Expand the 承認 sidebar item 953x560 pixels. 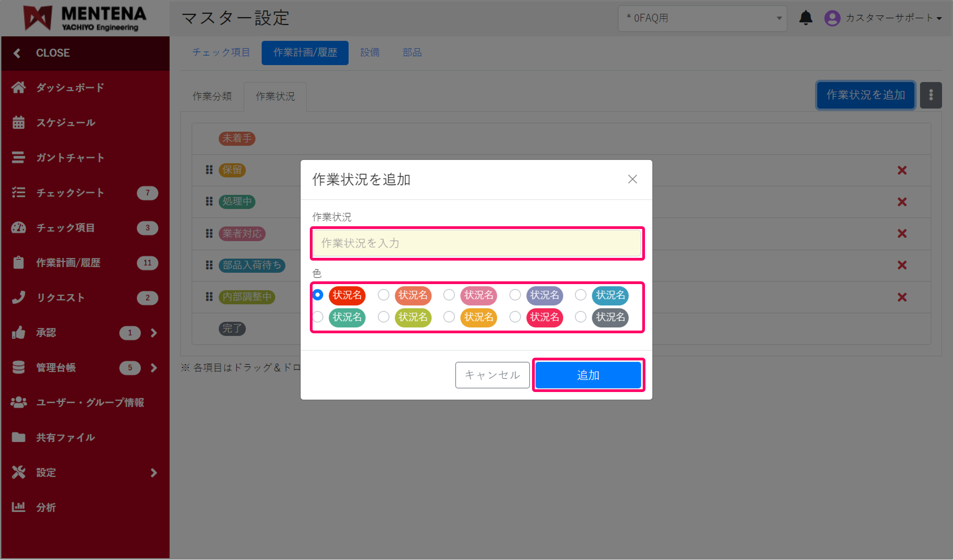pos(154,333)
